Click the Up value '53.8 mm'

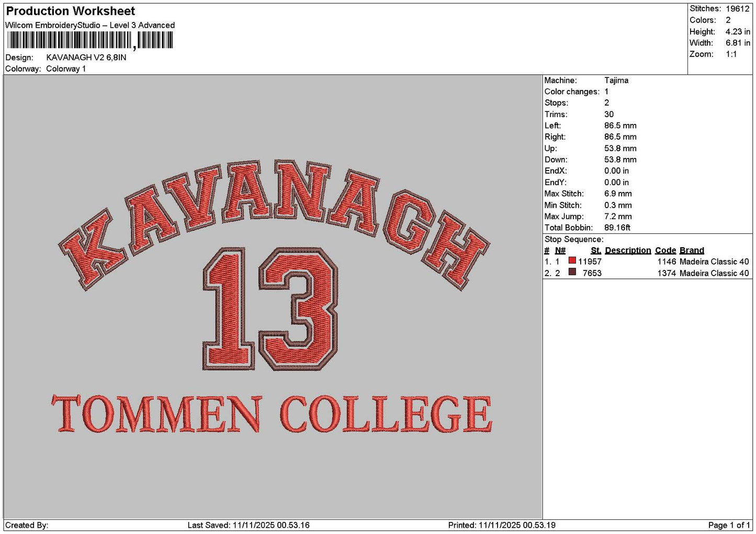[620, 149]
